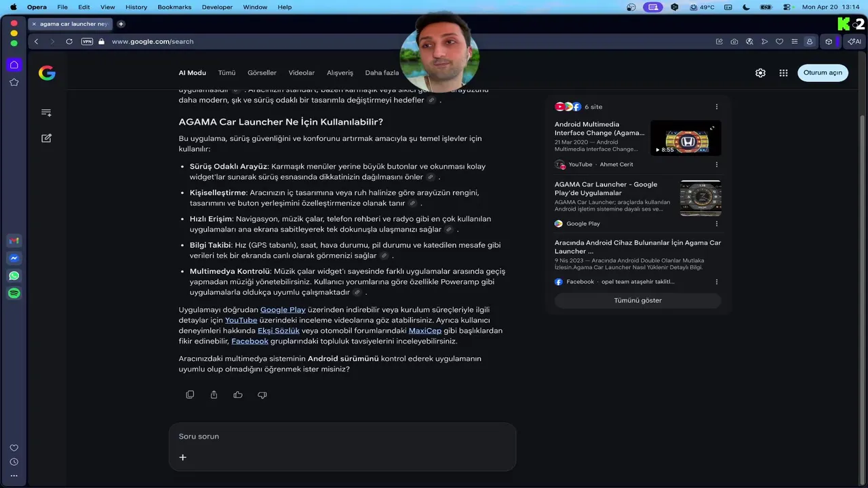Image resolution: width=868 pixels, height=488 pixels.
Task: Follow the Google Play link in text
Action: point(283,310)
